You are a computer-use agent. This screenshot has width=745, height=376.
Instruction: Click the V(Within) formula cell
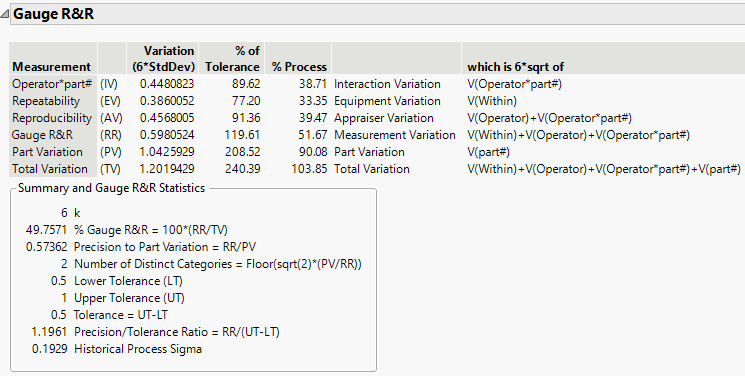tap(492, 101)
